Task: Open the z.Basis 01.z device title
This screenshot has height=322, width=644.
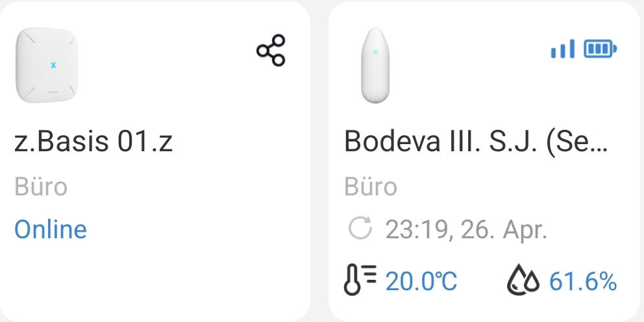Action: click(94, 142)
